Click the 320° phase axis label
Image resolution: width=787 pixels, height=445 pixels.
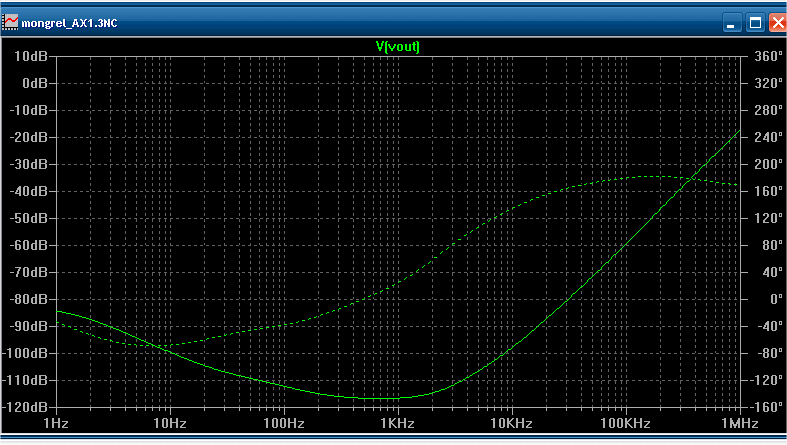click(x=768, y=83)
